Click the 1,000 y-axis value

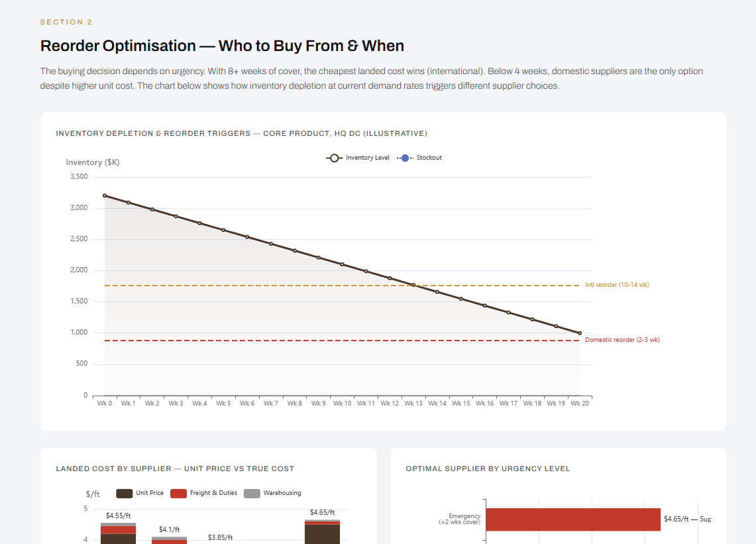click(79, 332)
